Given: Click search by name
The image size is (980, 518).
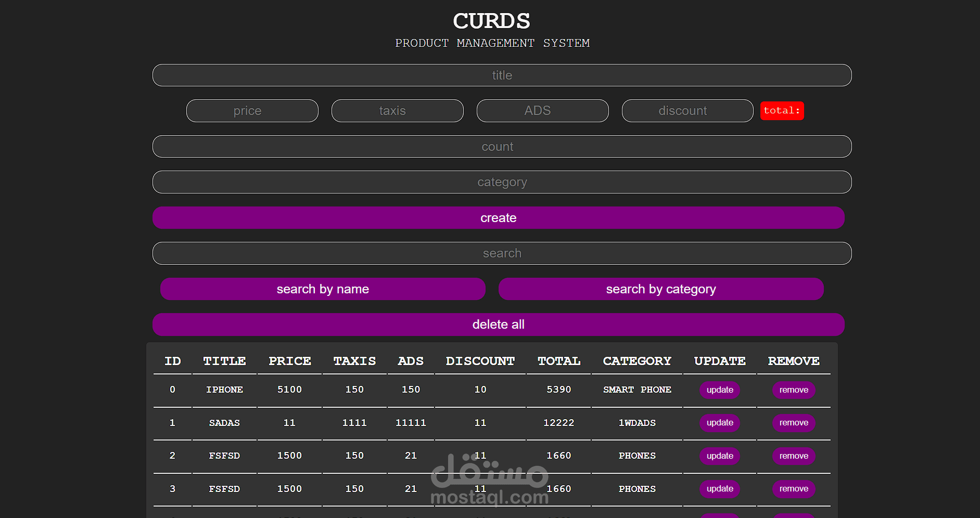Looking at the screenshot, I should pyautogui.click(x=323, y=289).
